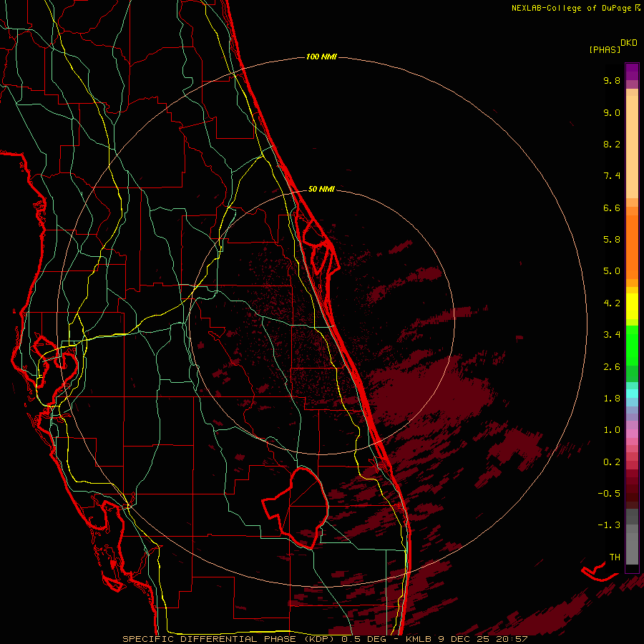Click the 7.4 legend value

[612, 176]
